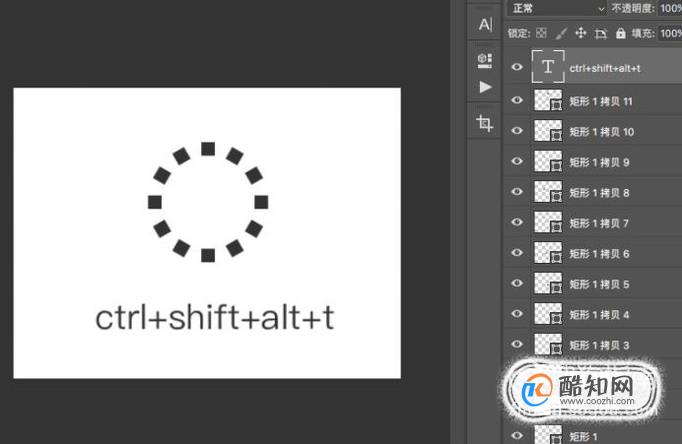The height and width of the screenshot is (444, 682).
Task: Hide layer 矩形 1 拷贝 8
Action: [517, 191]
